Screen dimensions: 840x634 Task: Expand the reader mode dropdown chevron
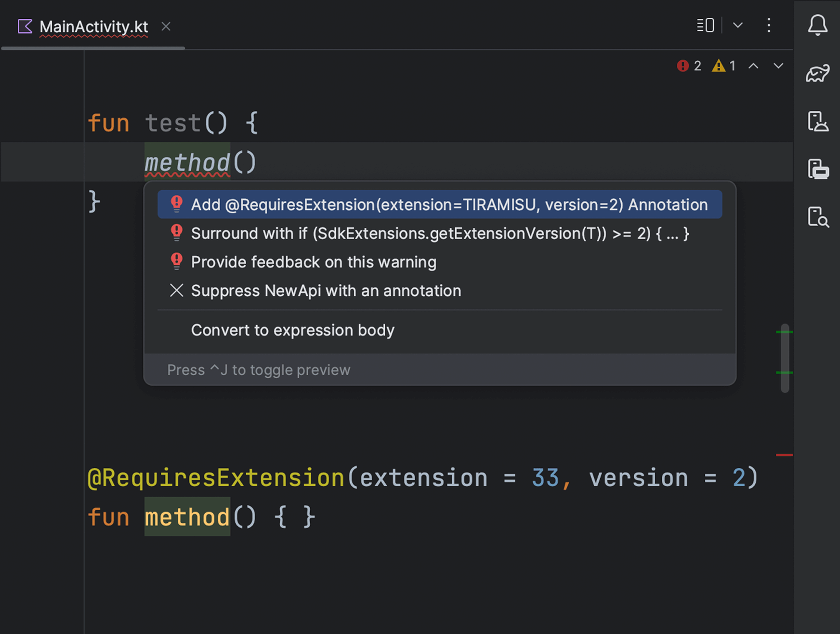pos(737,25)
